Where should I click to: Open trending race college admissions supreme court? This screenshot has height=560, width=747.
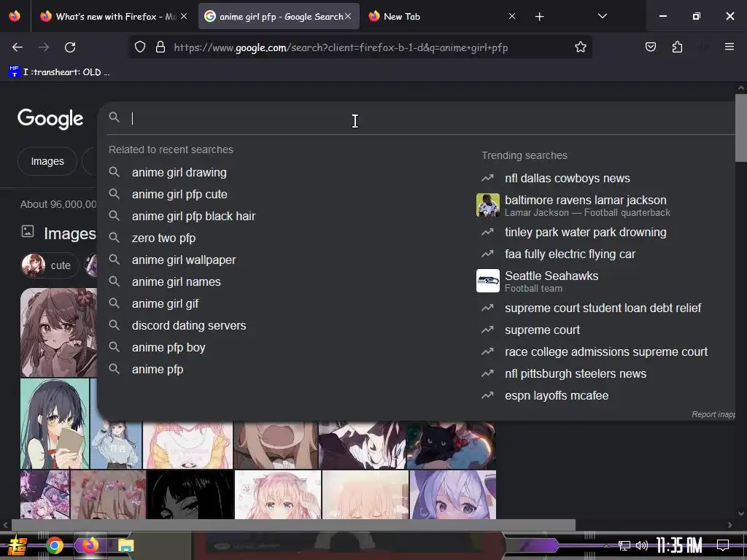click(x=606, y=352)
